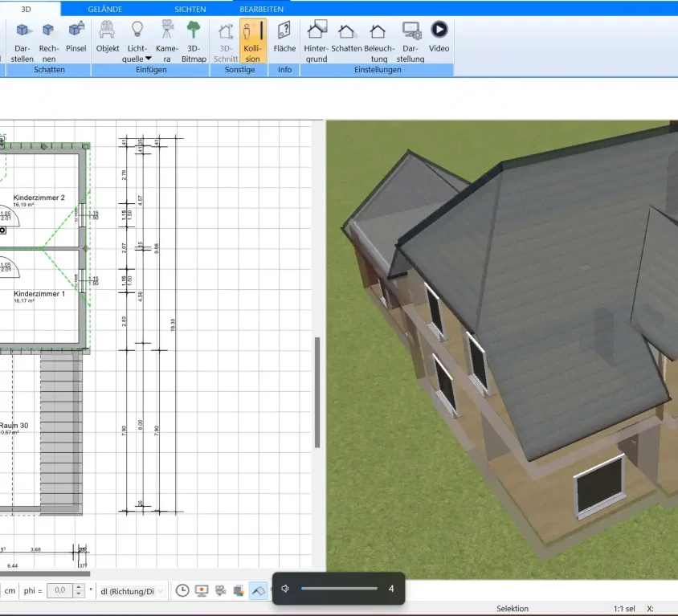This screenshot has height=616, width=678.
Task: Switch to the SICHTEN ribbon tab
Action: pos(190,9)
